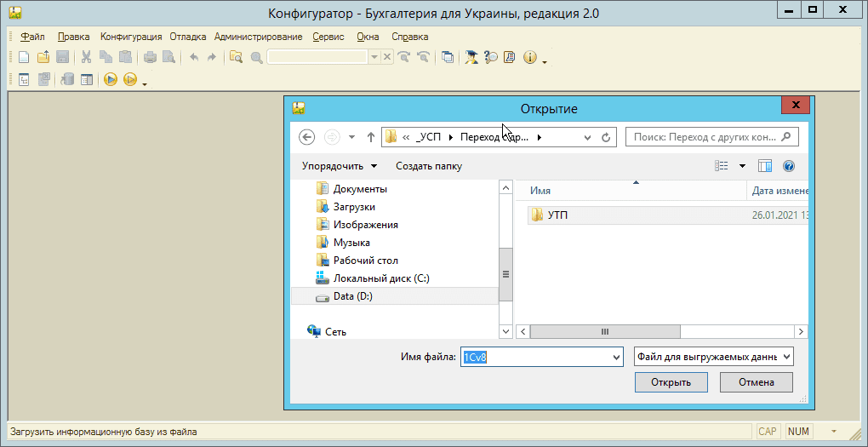Click Создать папку button
Image resolution: width=868 pixels, height=447 pixels.
point(429,166)
